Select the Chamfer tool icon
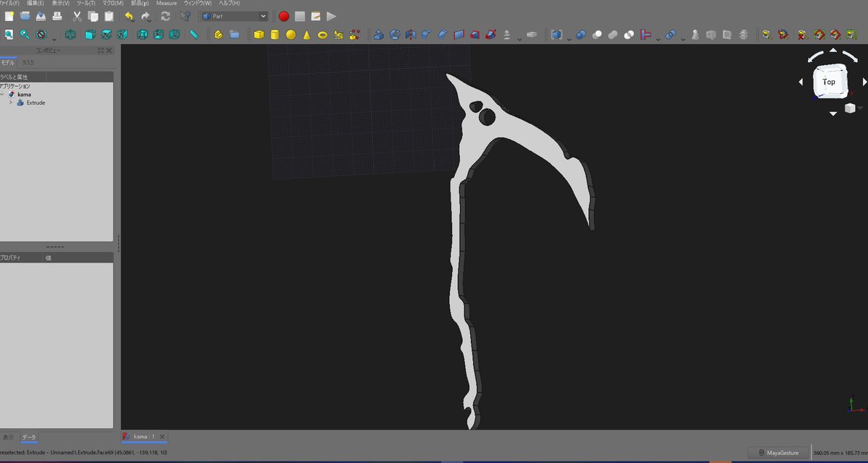This screenshot has height=463, width=868. coord(442,34)
